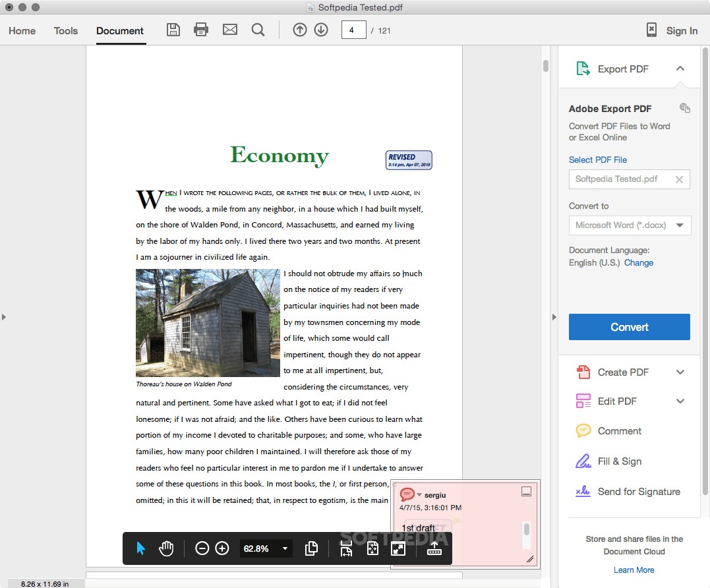Enter full screen mode icon

tap(398, 548)
